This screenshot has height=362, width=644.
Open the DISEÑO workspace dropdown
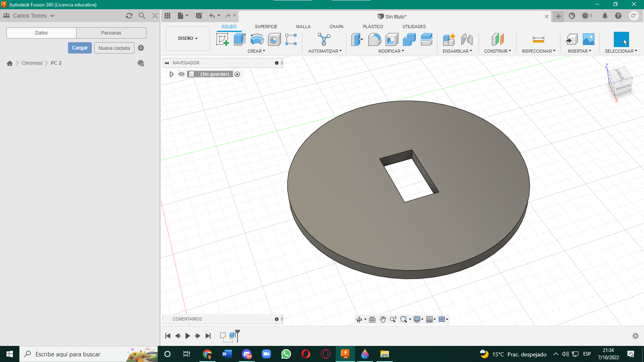188,39
